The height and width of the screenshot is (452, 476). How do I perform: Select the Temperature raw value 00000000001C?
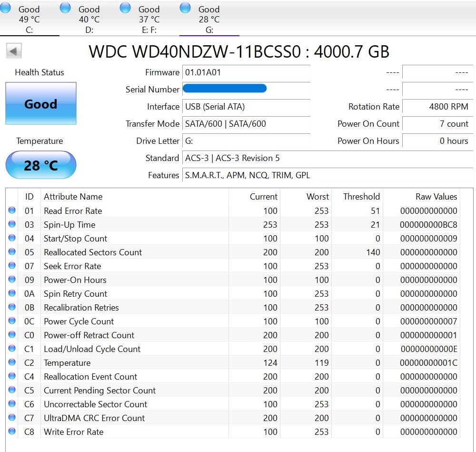428,363
